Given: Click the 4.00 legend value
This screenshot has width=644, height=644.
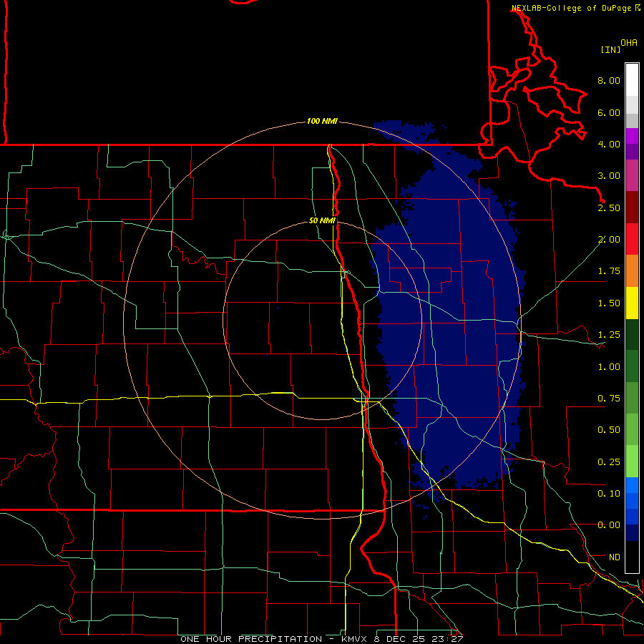Looking at the screenshot, I should 609,144.
